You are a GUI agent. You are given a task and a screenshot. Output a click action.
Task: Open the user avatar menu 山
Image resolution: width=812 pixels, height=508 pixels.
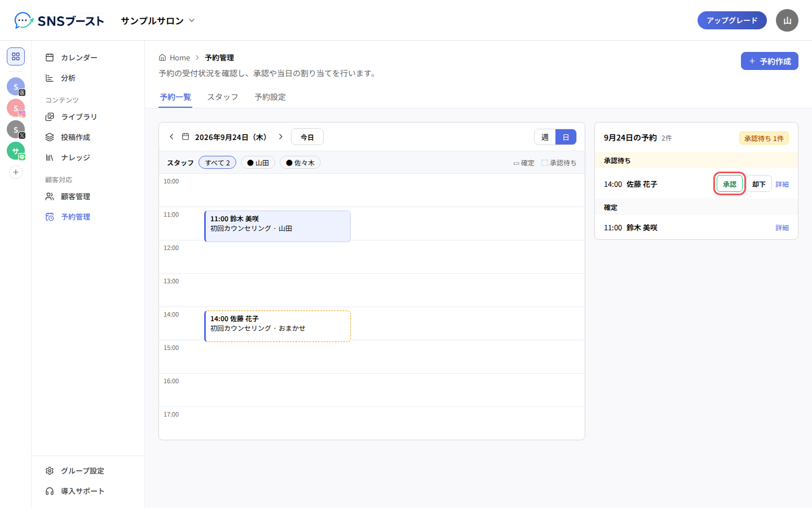(x=787, y=20)
